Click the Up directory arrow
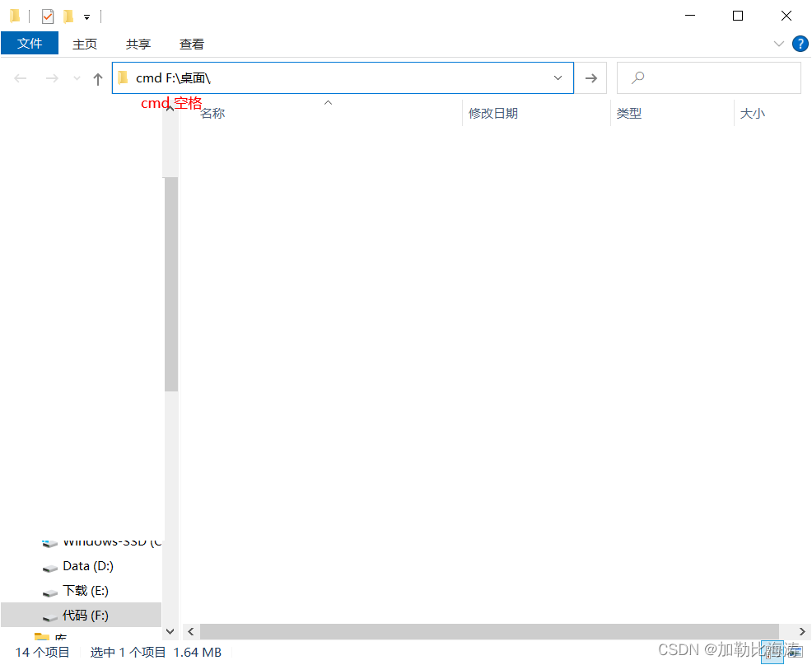 tap(98, 78)
